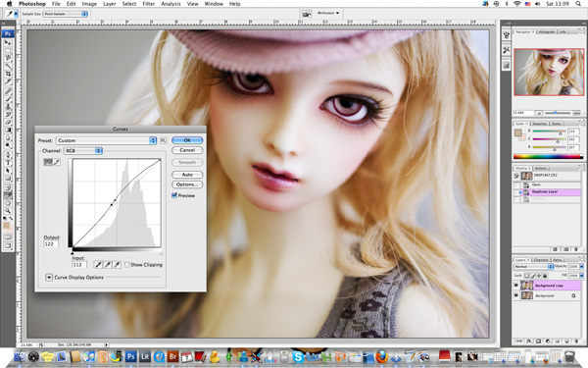The width and height of the screenshot is (588, 368).
Task: Choose the edit-points curve tool in Curves
Action: [48, 162]
